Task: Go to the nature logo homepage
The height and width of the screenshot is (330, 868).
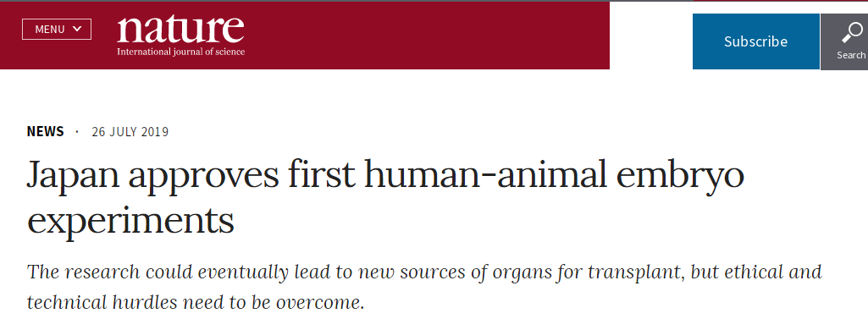Action: click(180, 30)
